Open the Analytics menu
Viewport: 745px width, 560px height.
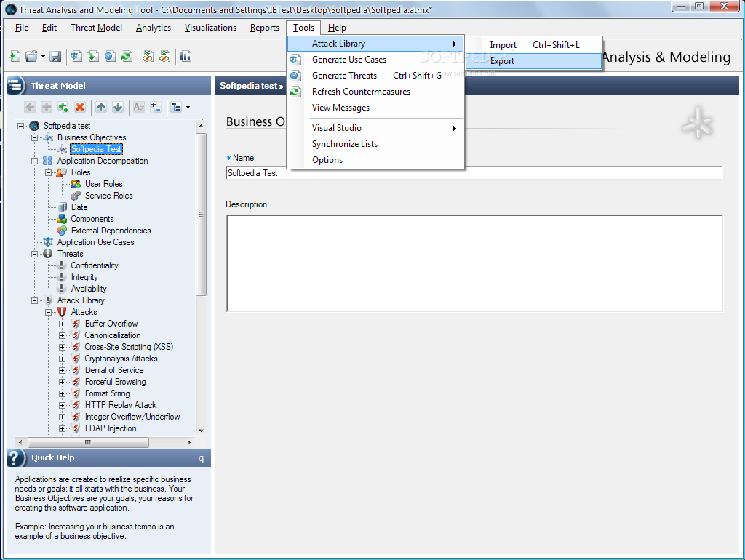click(154, 28)
